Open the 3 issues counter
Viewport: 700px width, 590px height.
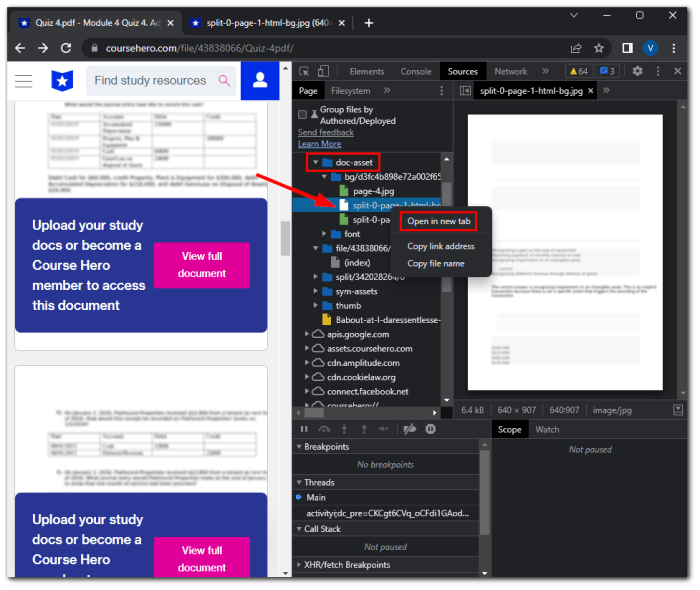pyautogui.click(x=607, y=71)
